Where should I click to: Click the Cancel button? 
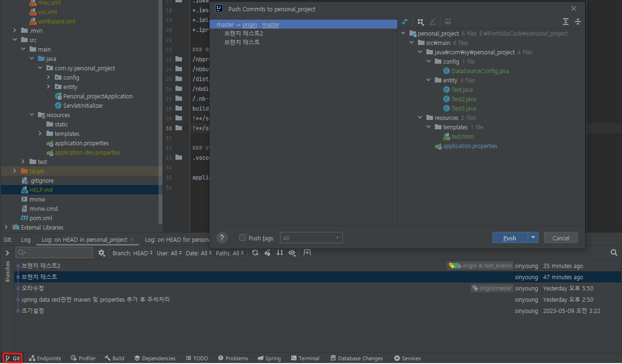click(561, 238)
